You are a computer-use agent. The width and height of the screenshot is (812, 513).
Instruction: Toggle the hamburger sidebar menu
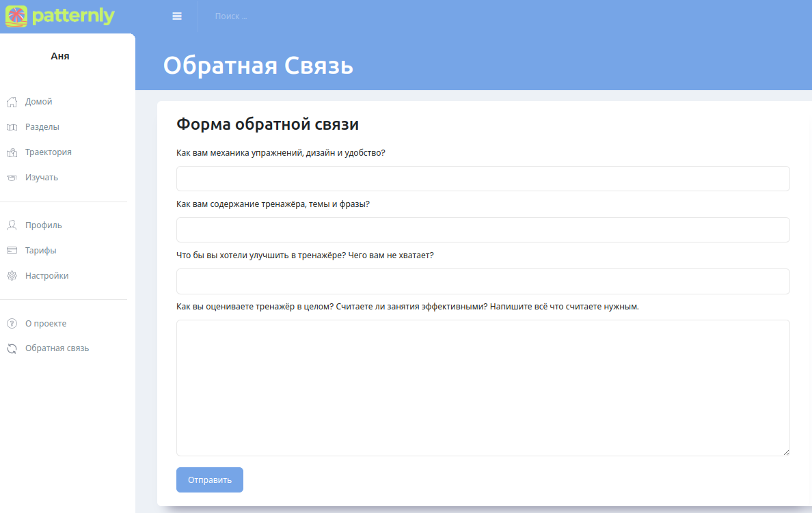(177, 16)
